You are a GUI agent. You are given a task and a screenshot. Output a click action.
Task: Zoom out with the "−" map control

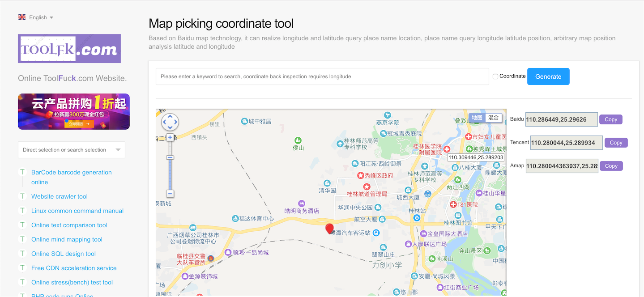[x=170, y=194]
